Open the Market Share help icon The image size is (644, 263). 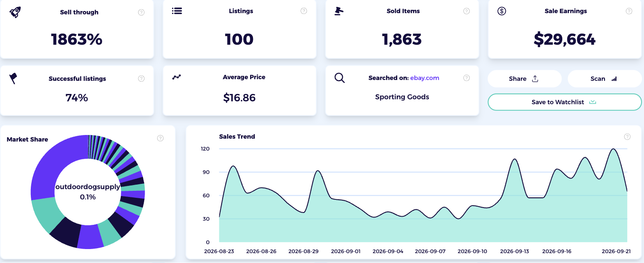pos(161,138)
